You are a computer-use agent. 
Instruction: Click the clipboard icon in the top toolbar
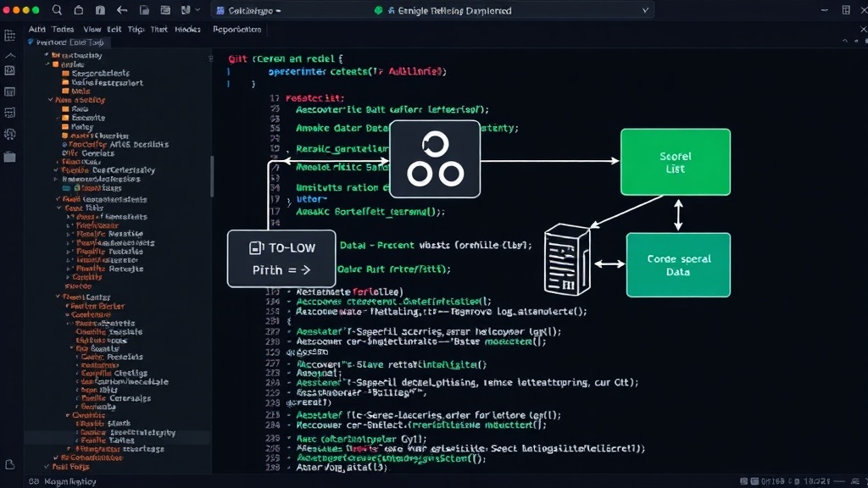pyautogui.click(x=100, y=10)
